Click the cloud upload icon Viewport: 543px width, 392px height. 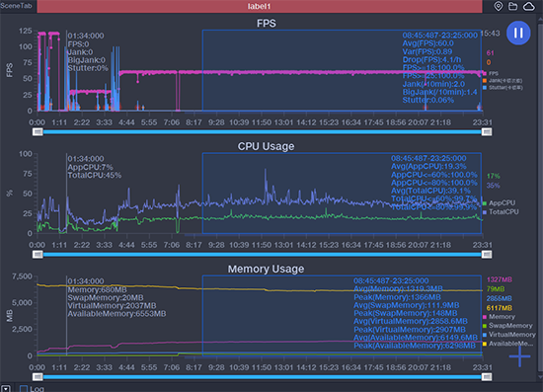(x=529, y=6)
